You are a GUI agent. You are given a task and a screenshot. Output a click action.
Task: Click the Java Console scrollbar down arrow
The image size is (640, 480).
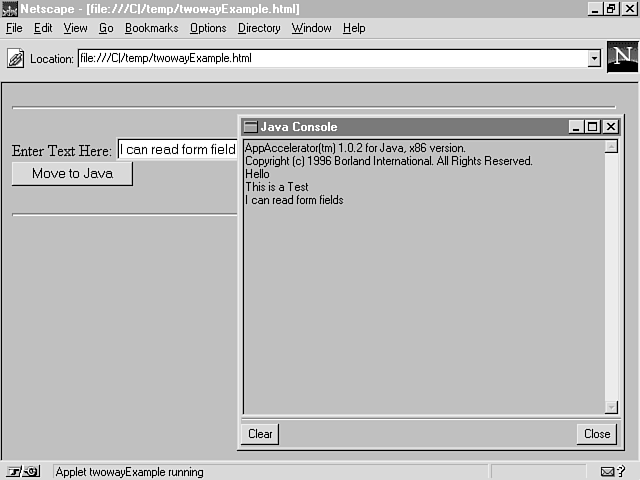(x=611, y=407)
